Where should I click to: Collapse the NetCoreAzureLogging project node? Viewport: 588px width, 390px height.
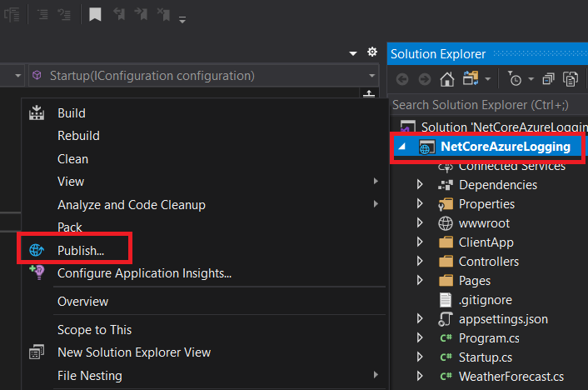404,147
